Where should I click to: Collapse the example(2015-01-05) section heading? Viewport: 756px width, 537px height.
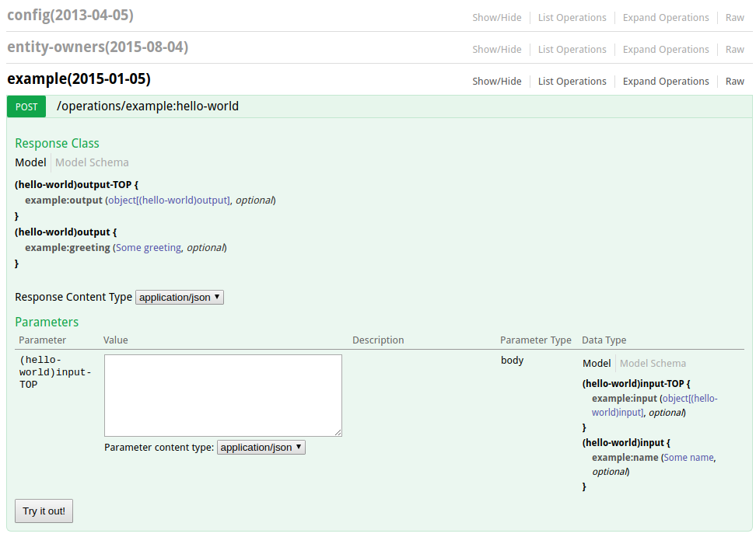click(79, 78)
